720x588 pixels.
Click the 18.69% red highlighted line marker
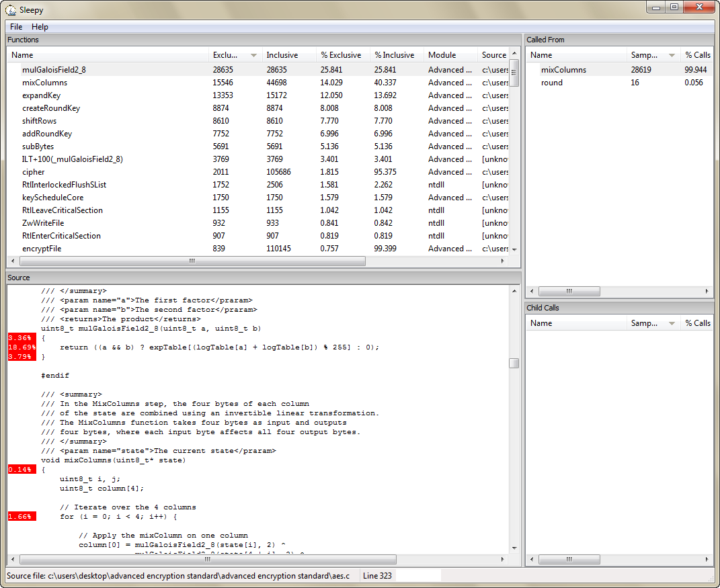point(22,347)
